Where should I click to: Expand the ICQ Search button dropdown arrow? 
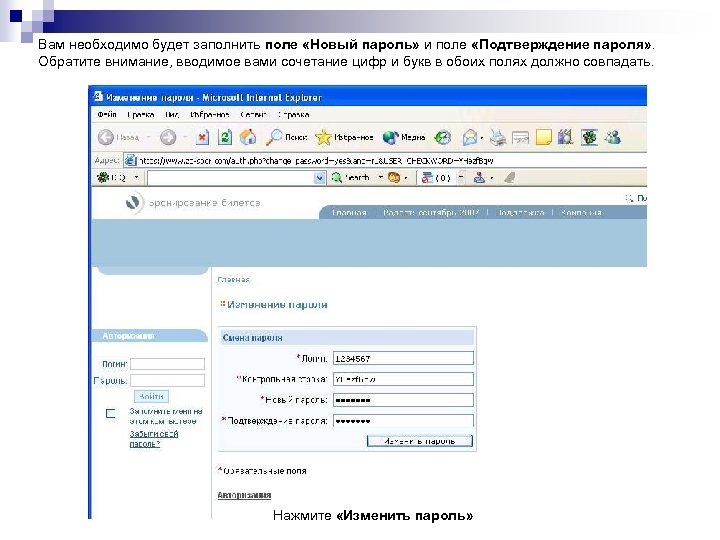381,178
